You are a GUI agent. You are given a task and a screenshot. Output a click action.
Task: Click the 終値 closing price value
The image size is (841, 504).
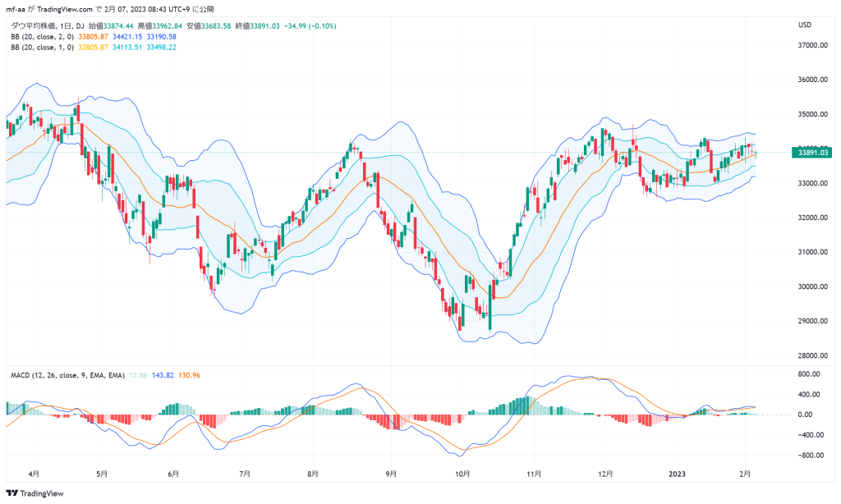click(x=265, y=25)
